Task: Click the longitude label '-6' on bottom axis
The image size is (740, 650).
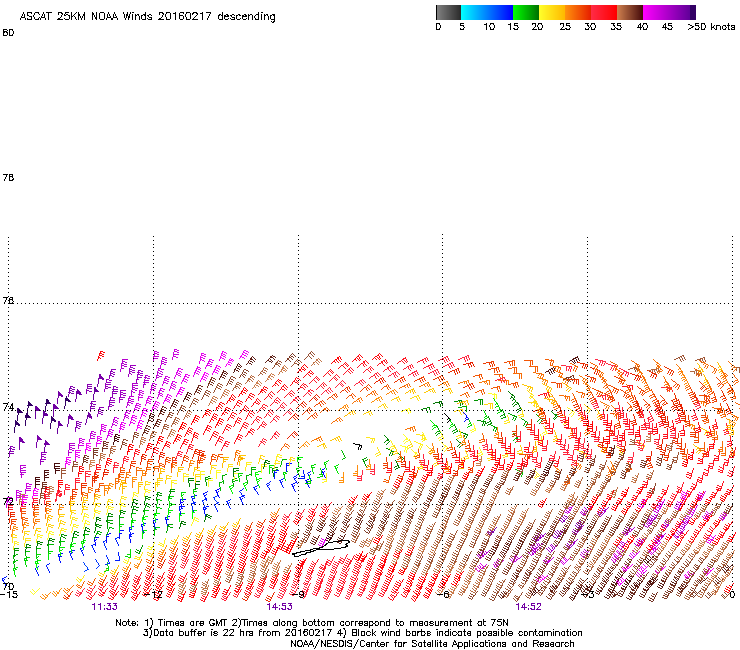Action: pos(444,594)
